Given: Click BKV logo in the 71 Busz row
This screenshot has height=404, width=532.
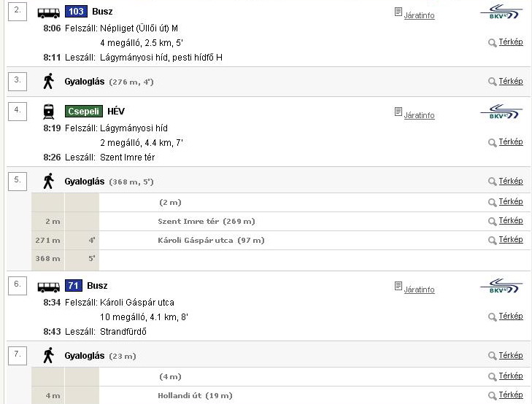Looking at the screenshot, I should 501,287.
